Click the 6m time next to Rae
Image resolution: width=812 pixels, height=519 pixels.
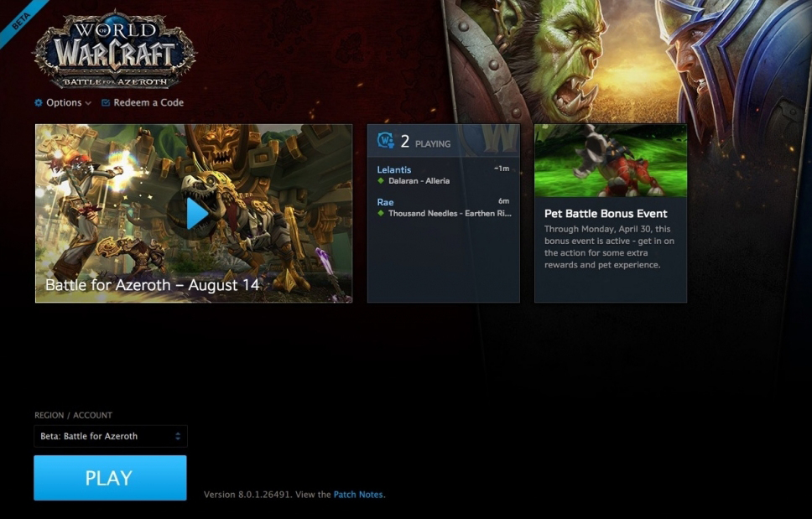[504, 200]
